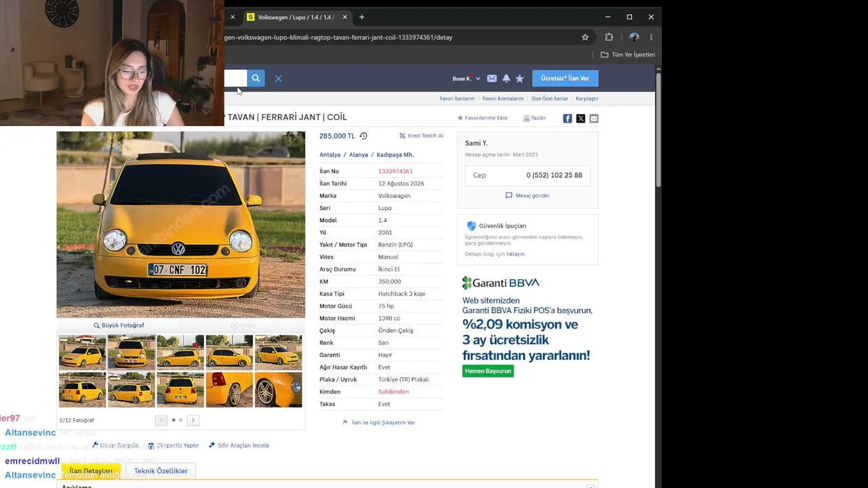Add listing with Favorilerime Ekle star

click(482, 118)
